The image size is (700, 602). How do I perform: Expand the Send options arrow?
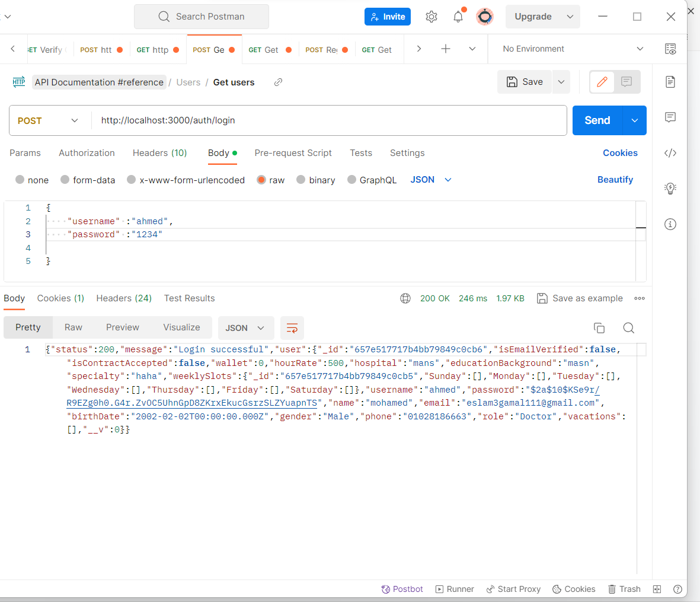click(634, 120)
